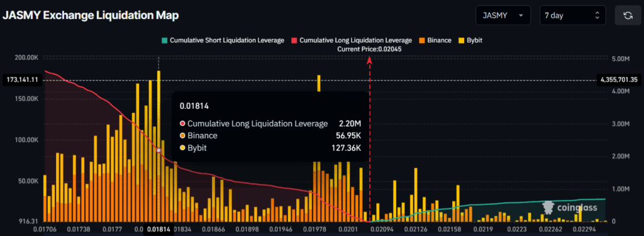
Task: Click the 50.00K left axis label
Action: click(x=28, y=181)
